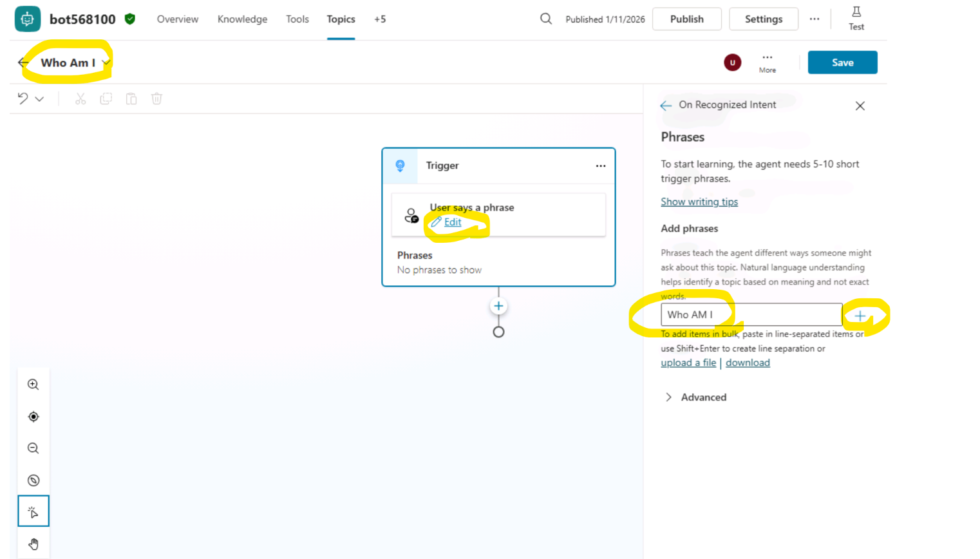Click the zoom out canvas icon

coord(33,448)
